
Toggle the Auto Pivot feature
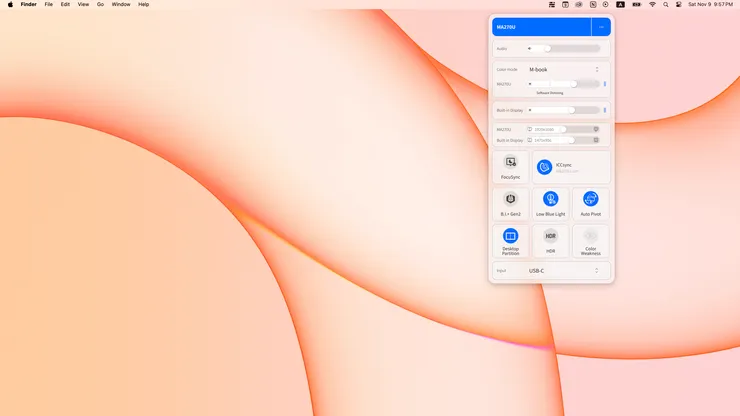click(x=590, y=204)
